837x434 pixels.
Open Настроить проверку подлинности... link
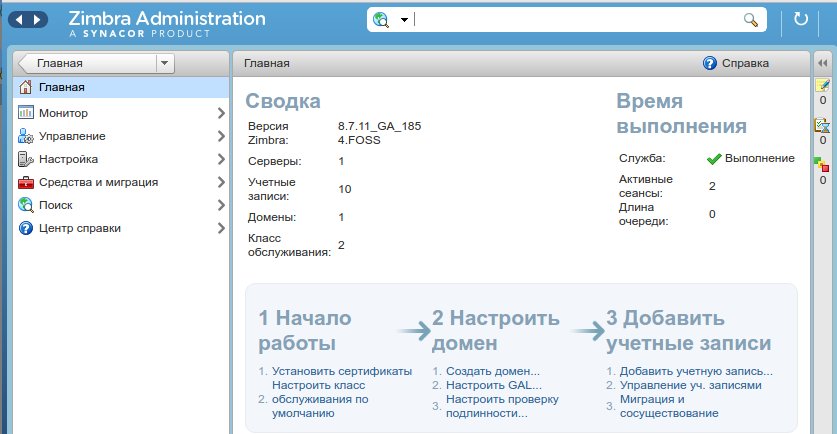(x=502, y=406)
